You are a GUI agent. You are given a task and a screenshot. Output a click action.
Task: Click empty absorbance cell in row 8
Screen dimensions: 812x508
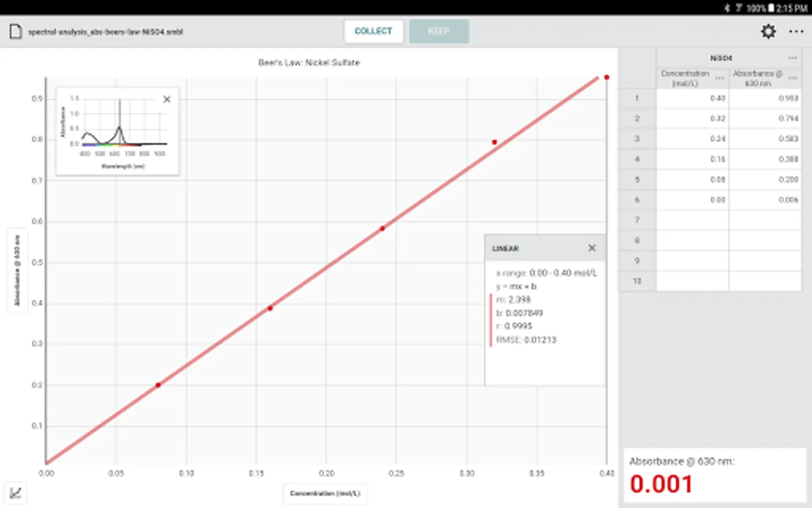[x=765, y=240]
